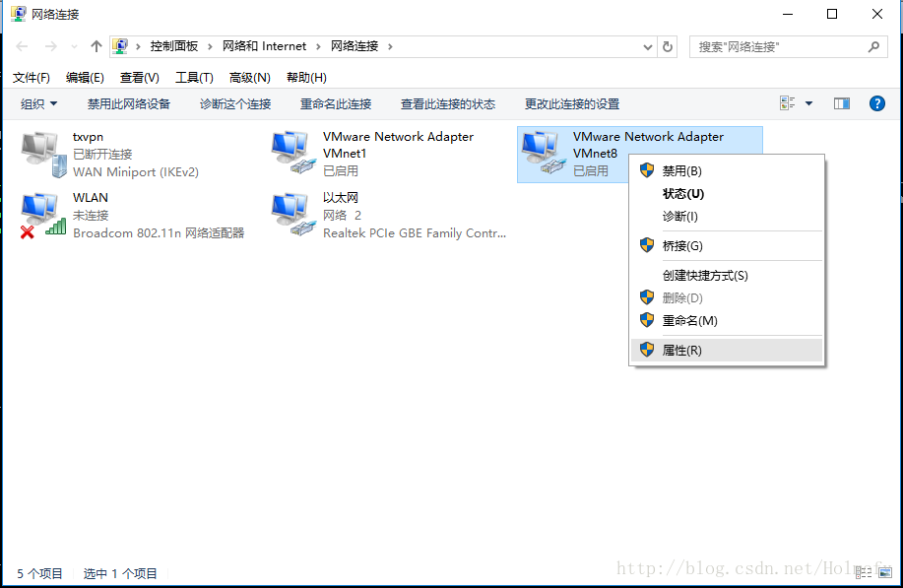Click 诊断这个连接 toolbar button
Viewport: 903px width, 588px height.
point(235,103)
